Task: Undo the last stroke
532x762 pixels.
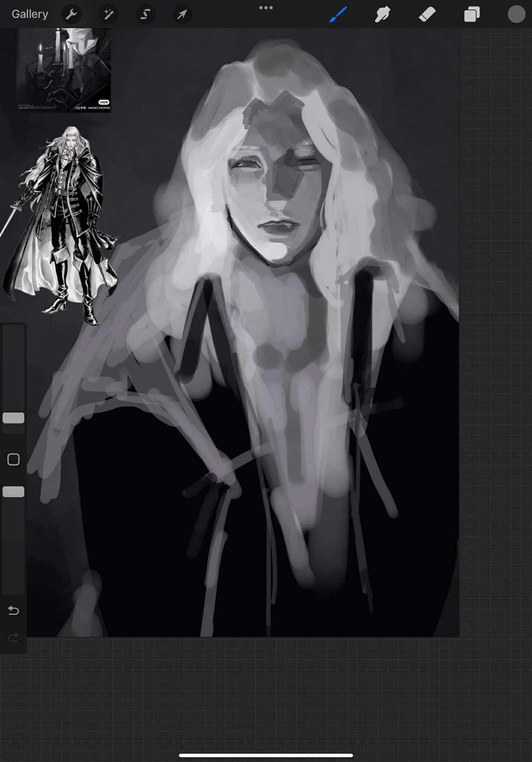Action: point(13,611)
